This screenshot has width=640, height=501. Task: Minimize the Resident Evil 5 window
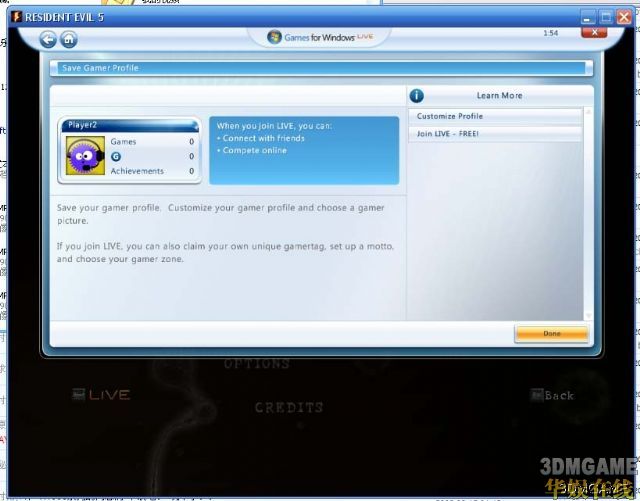coord(587,18)
